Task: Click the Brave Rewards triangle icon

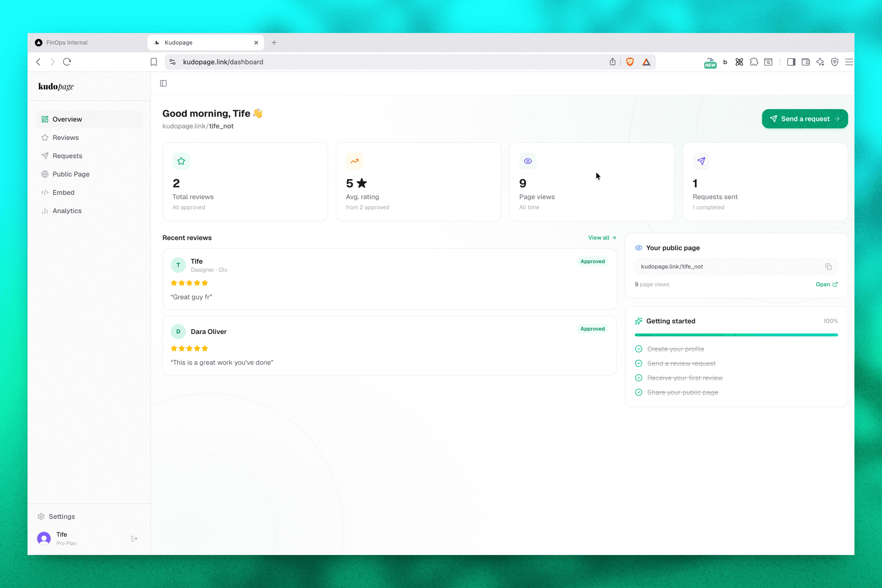Action: click(646, 62)
